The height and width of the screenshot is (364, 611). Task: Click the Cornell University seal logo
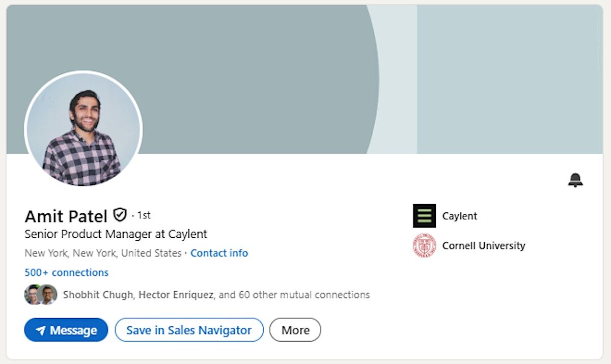424,245
